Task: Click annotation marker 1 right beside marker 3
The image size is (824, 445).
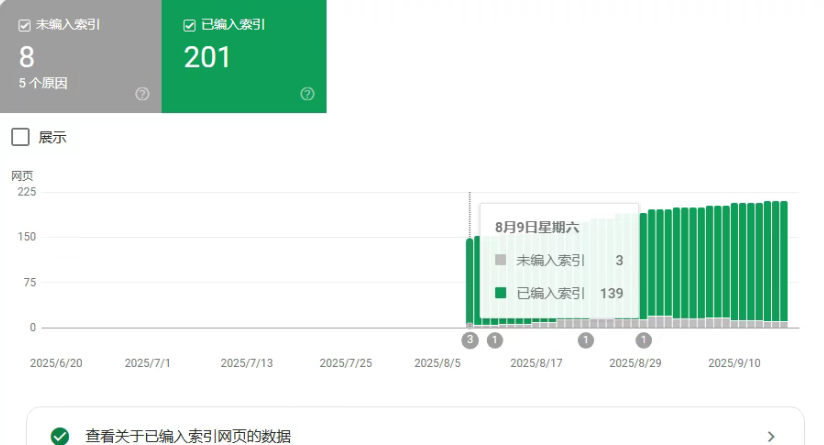Action: click(494, 340)
